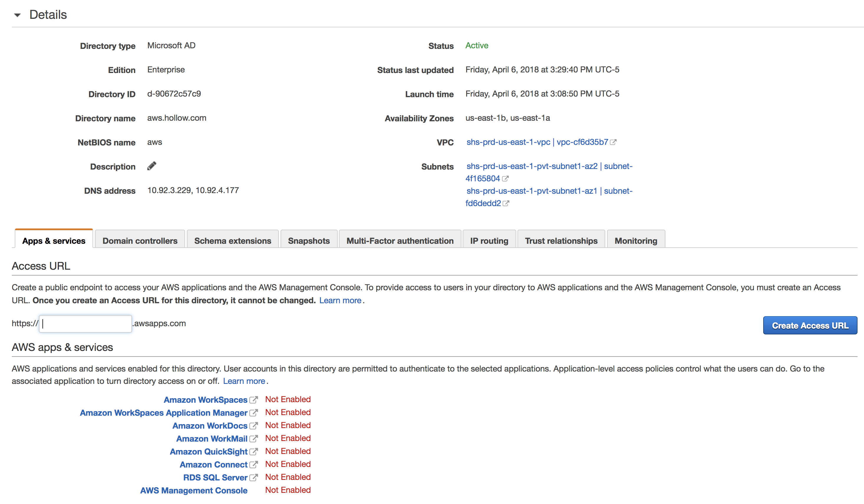Click the Description edit pencil icon

tap(151, 166)
